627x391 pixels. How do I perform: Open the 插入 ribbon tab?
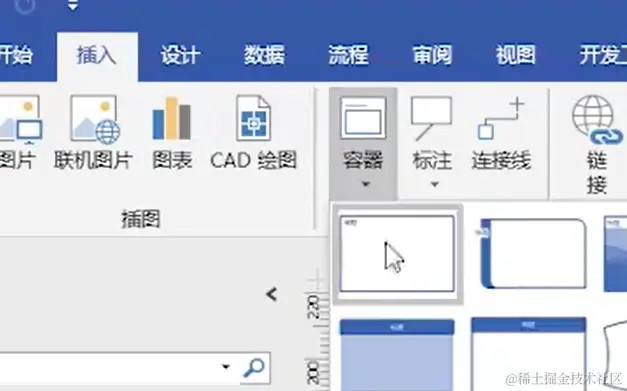pos(97,55)
